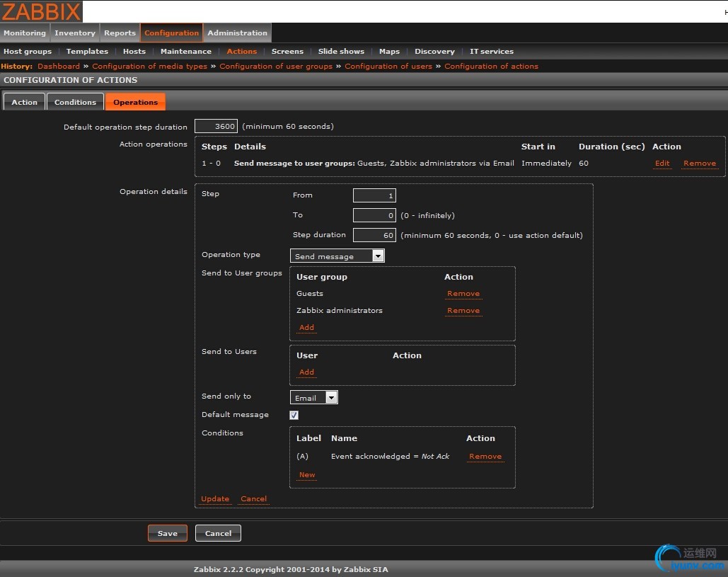
Task: Click the Step From field
Action: [374, 195]
